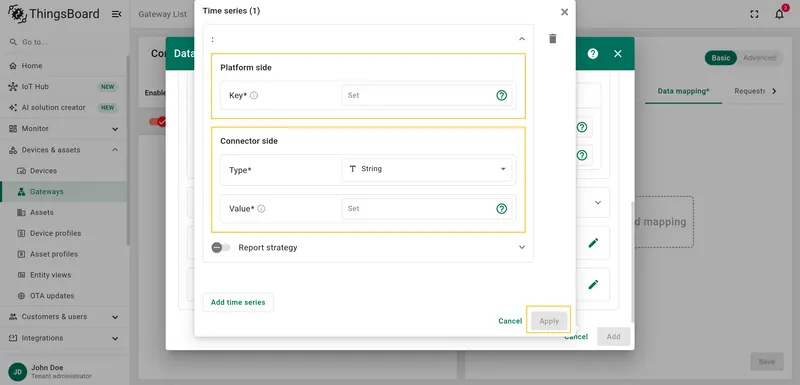Click the Add mapping box
The height and width of the screenshot is (385, 800).
pos(664,222)
